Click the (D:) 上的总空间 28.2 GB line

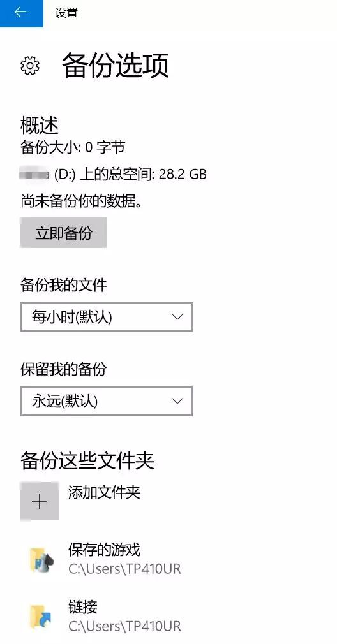coord(114,175)
